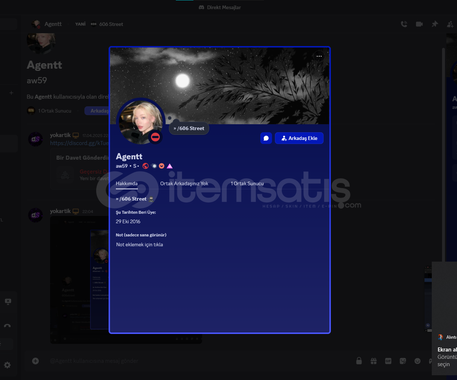457x380 pixels.
Task: Start a voice call with phone icon
Action: 404,24
